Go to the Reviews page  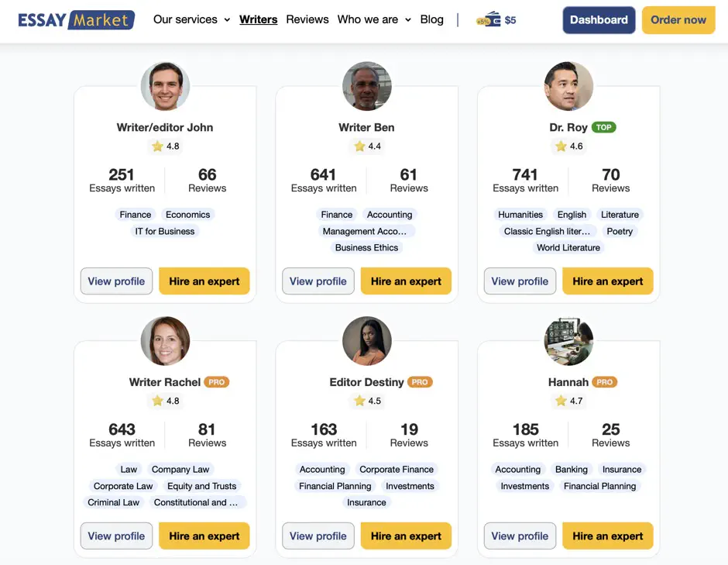click(x=307, y=19)
